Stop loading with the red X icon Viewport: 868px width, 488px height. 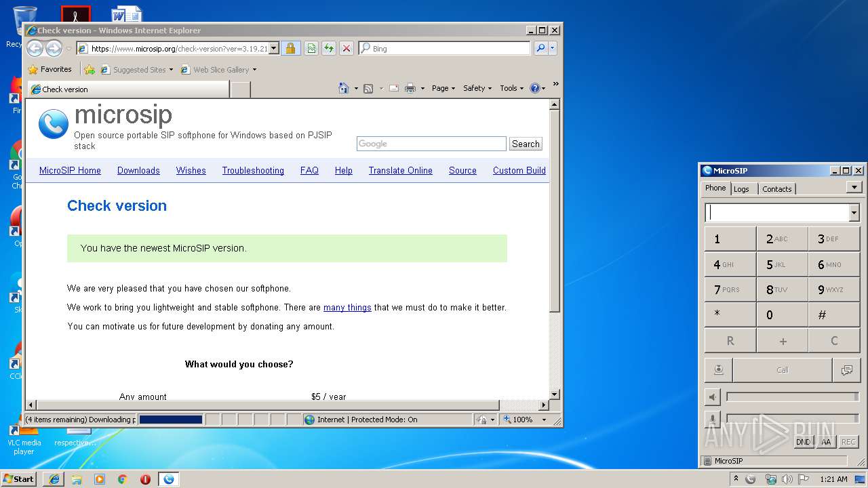pos(346,48)
